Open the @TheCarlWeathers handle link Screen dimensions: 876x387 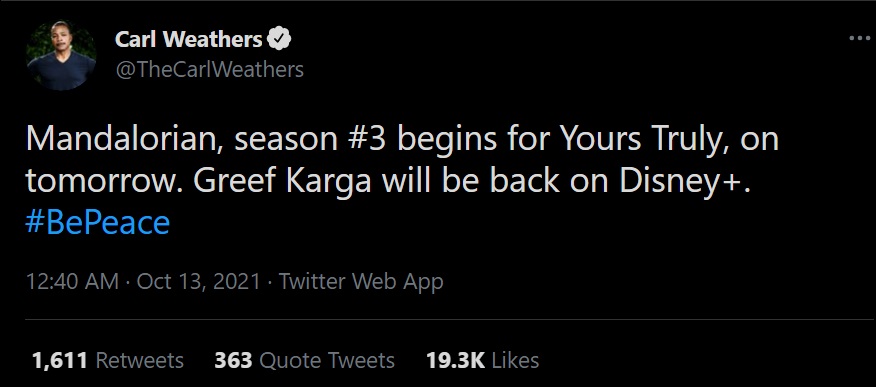(x=210, y=70)
